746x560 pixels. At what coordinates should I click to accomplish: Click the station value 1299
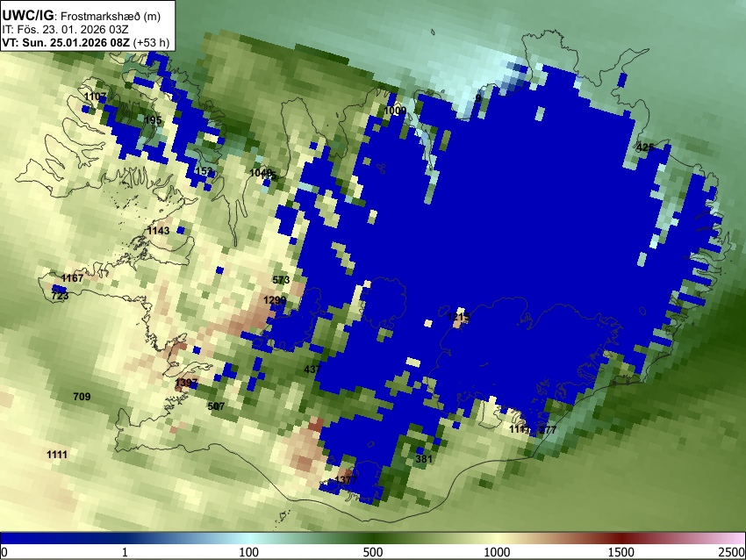[275, 299]
